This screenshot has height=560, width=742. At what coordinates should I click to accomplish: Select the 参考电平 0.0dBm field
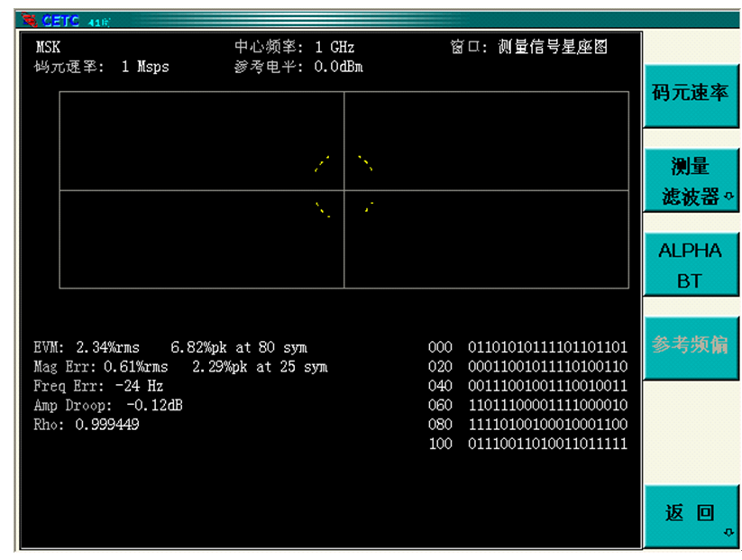click(x=298, y=66)
